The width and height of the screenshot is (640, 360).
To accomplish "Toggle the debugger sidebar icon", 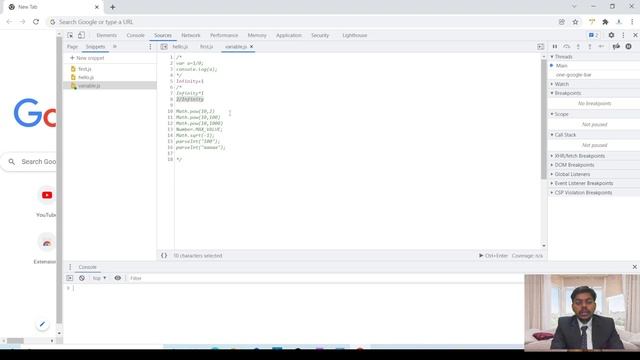I will coord(540,47).
